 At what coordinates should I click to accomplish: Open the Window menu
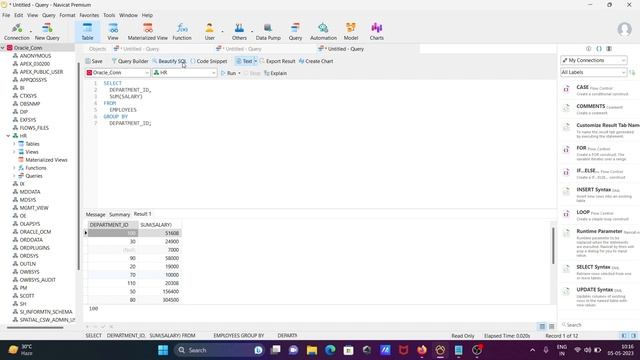coord(128,15)
